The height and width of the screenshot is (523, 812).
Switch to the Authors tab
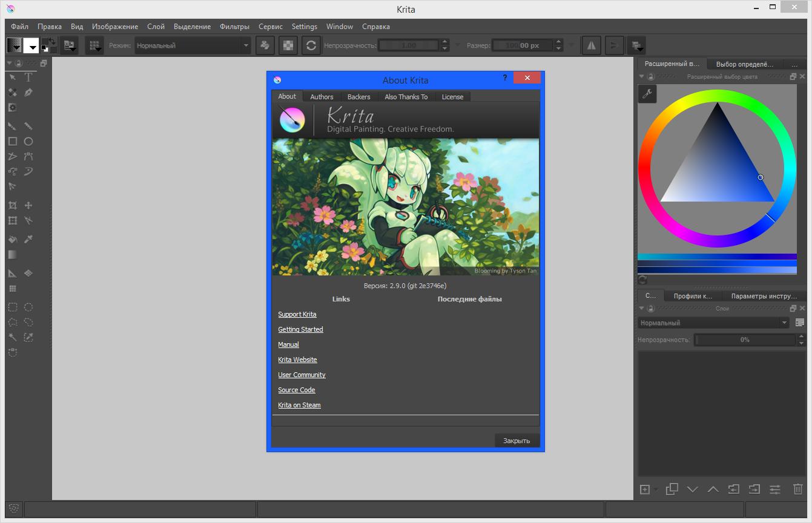322,97
